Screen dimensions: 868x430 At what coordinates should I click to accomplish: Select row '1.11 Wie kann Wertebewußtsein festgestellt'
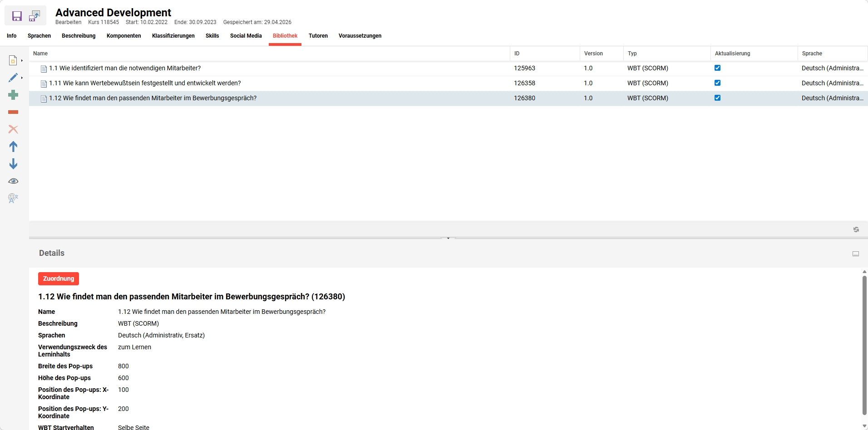[449, 83]
